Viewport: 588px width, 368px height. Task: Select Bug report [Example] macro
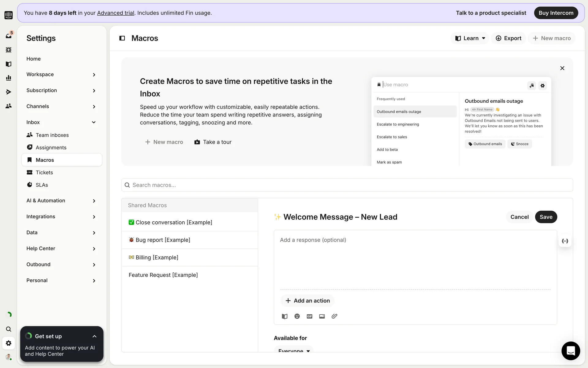click(163, 240)
